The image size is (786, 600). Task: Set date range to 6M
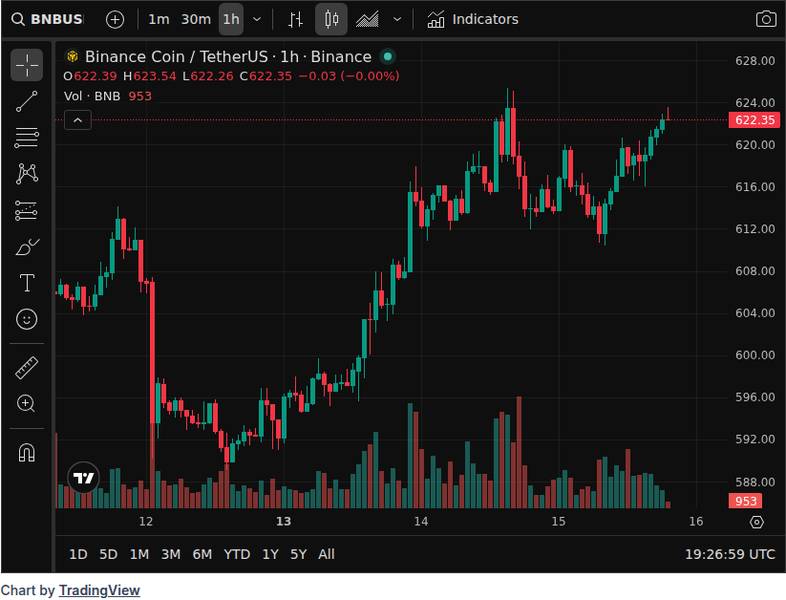(203, 554)
